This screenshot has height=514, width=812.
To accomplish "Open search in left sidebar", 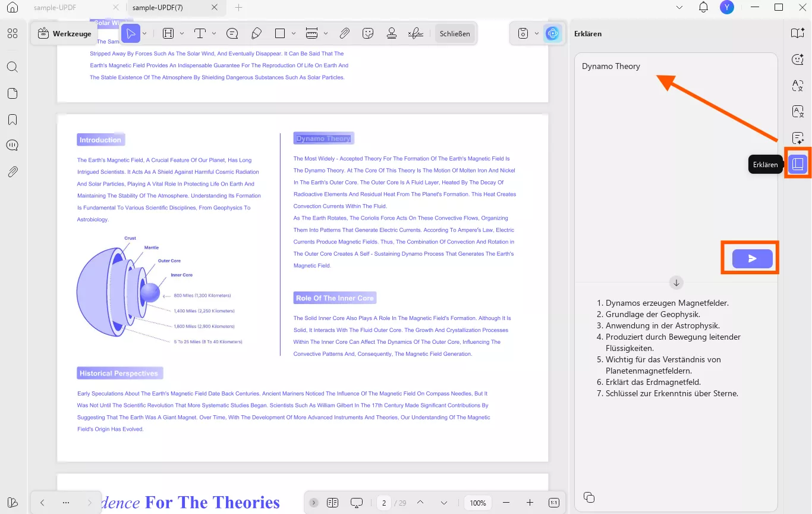I will pyautogui.click(x=12, y=67).
